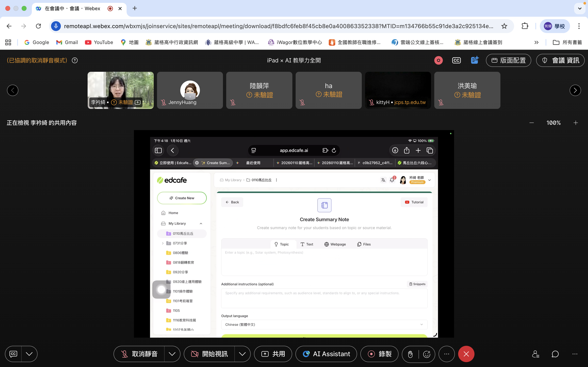Select 李衿綺 video thumbnail
Image resolution: width=588 pixels, height=367 pixels.
click(120, 90)
